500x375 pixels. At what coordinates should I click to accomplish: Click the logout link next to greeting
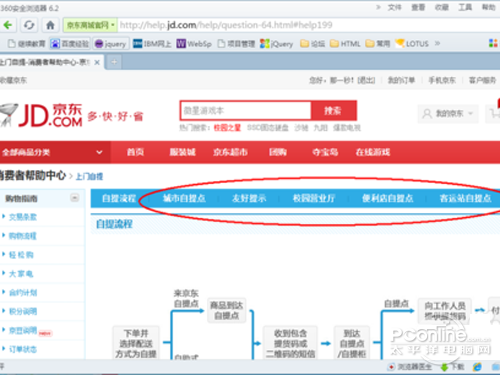[366, 80]
